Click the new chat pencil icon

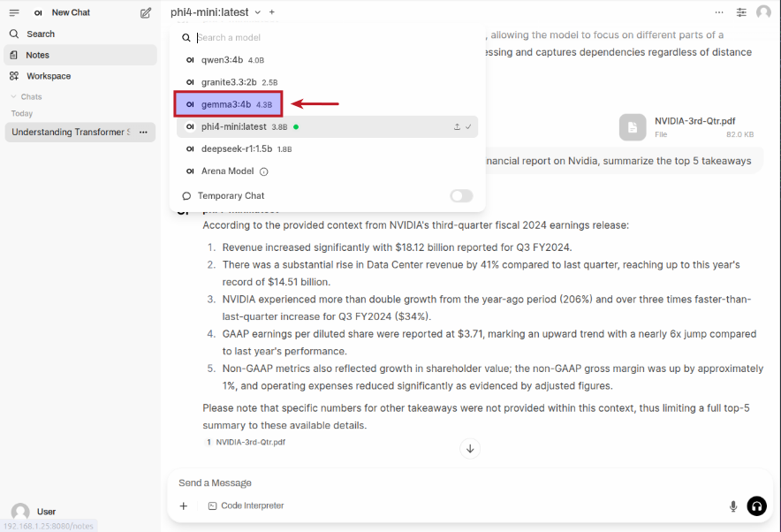(146, 12)
